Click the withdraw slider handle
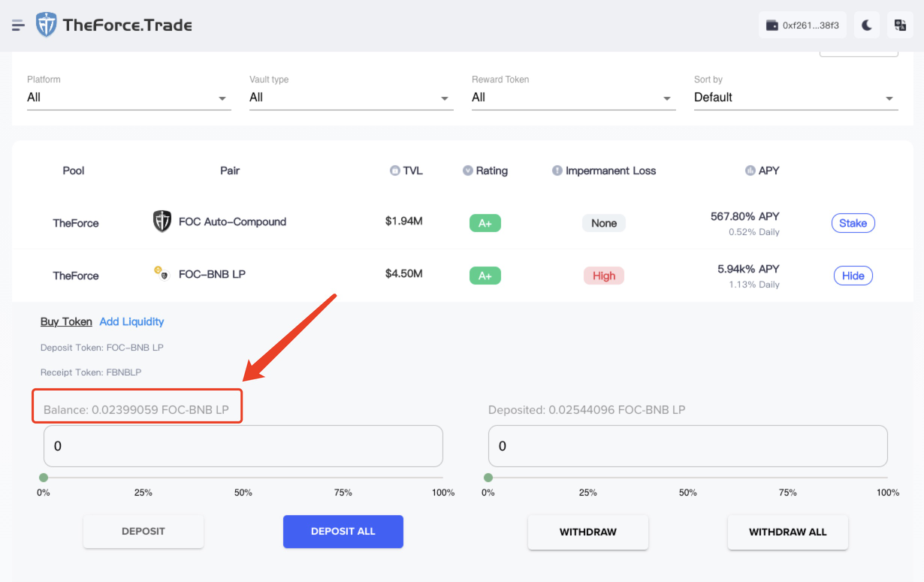The height and width of the screenshot is (582, 924). pyautogui.click(x=488, y=478)
